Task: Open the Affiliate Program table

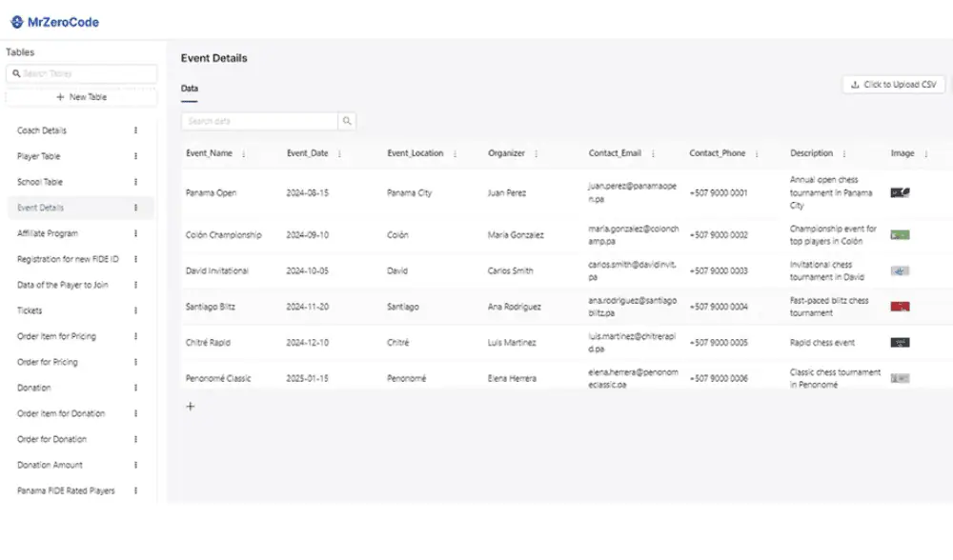Action: coord(48,233)
